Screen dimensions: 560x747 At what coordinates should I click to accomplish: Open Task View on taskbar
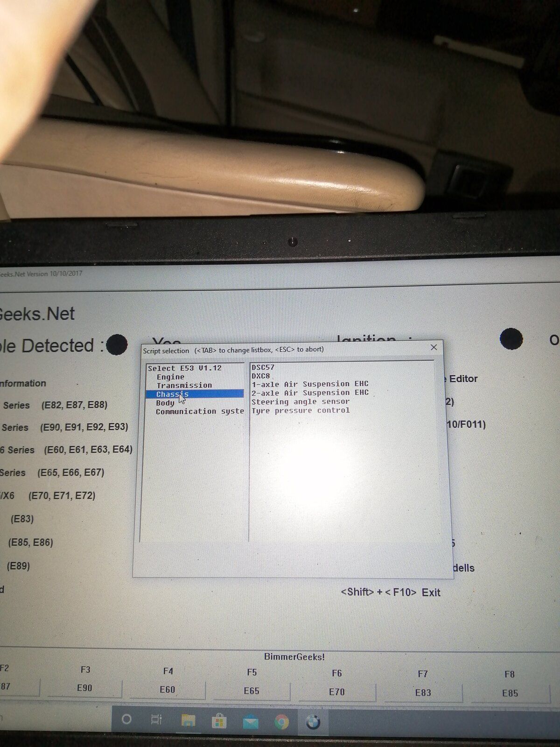tap(157, 719)
